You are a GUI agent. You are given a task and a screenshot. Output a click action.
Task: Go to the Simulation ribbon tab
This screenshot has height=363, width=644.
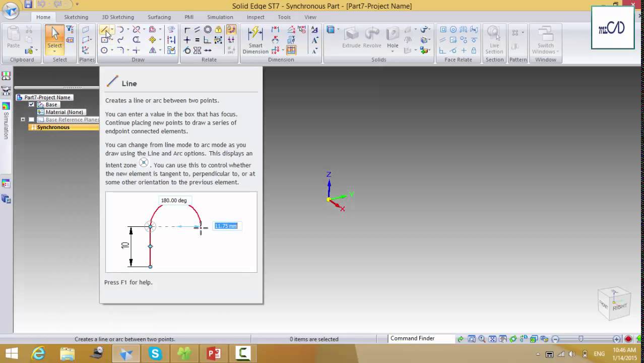pyautogui.click(x=220, y=17)
